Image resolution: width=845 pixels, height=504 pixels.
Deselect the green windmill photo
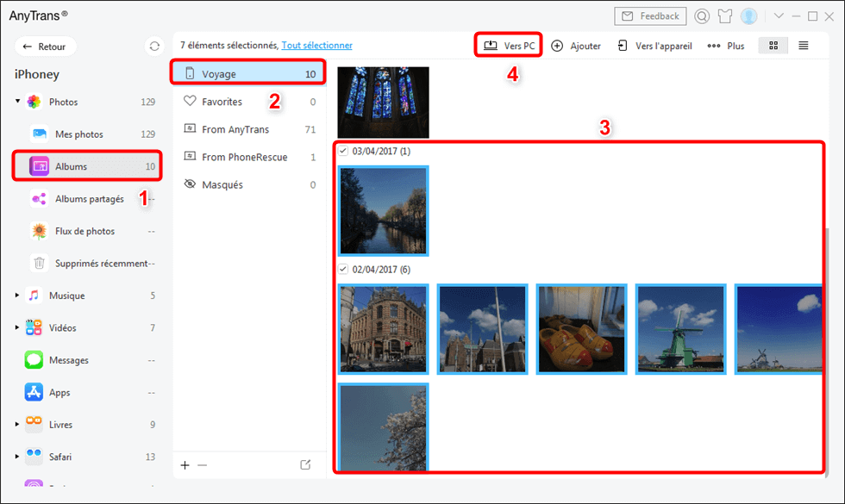point(680,329)
